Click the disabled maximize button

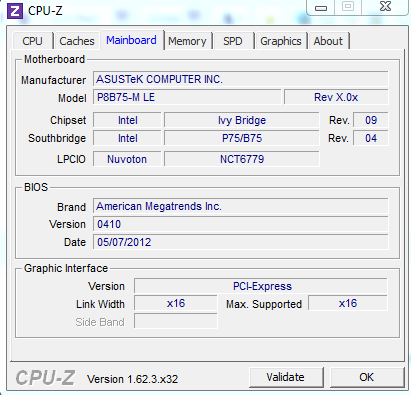(348, 7)
